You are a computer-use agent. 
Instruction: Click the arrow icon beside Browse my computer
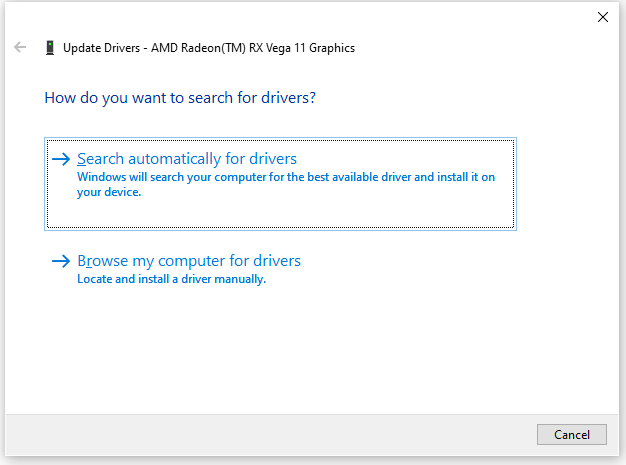click(61, 261)
